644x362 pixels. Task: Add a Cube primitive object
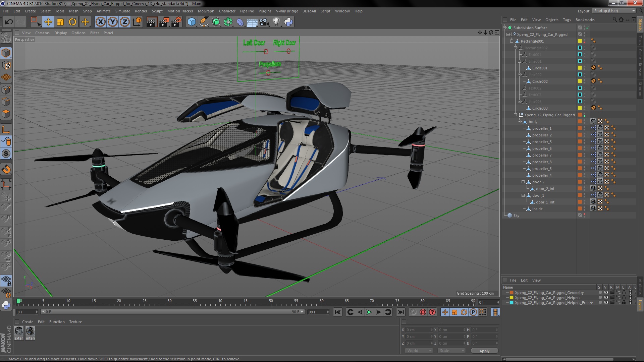coord(192,22)
